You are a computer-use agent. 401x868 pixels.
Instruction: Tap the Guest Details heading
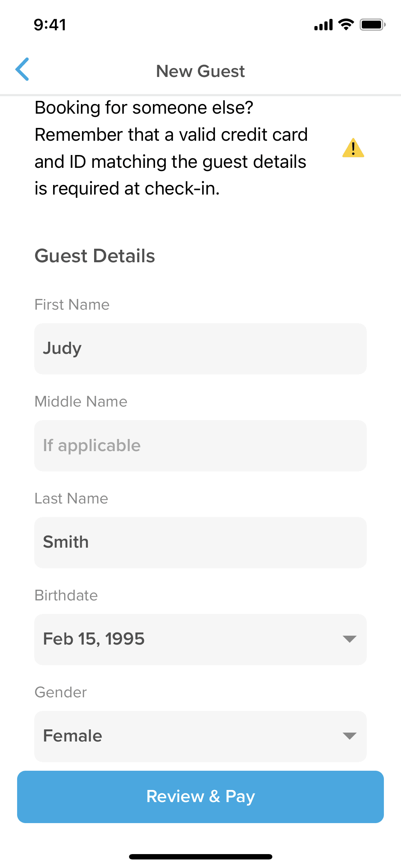[x=95, y=256]
